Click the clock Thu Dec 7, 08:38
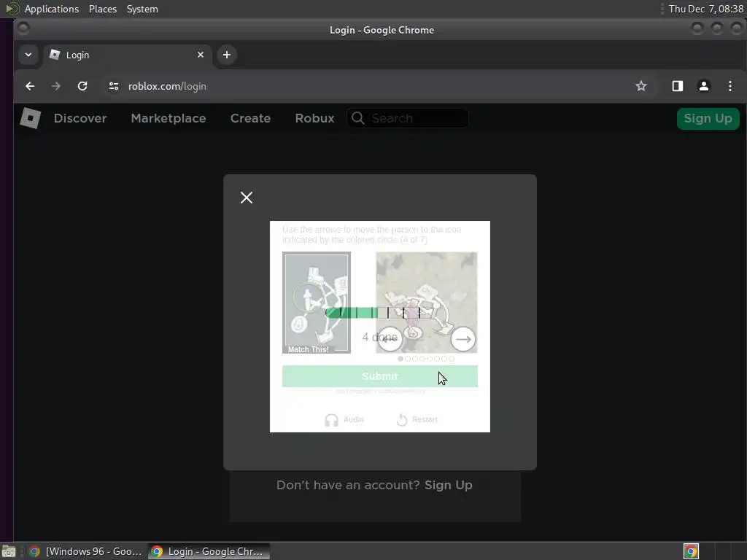 coord(705,9)
